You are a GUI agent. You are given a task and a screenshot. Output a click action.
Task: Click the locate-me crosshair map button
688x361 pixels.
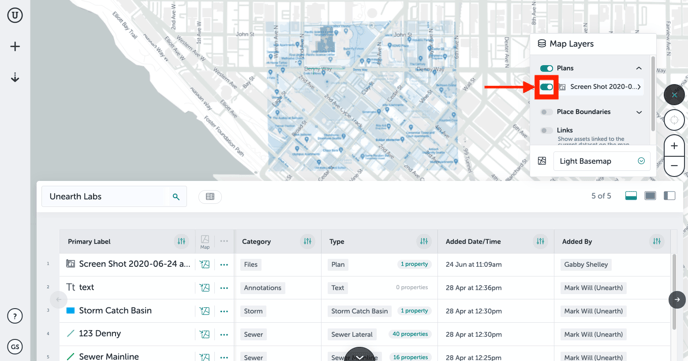pos(674,119)
